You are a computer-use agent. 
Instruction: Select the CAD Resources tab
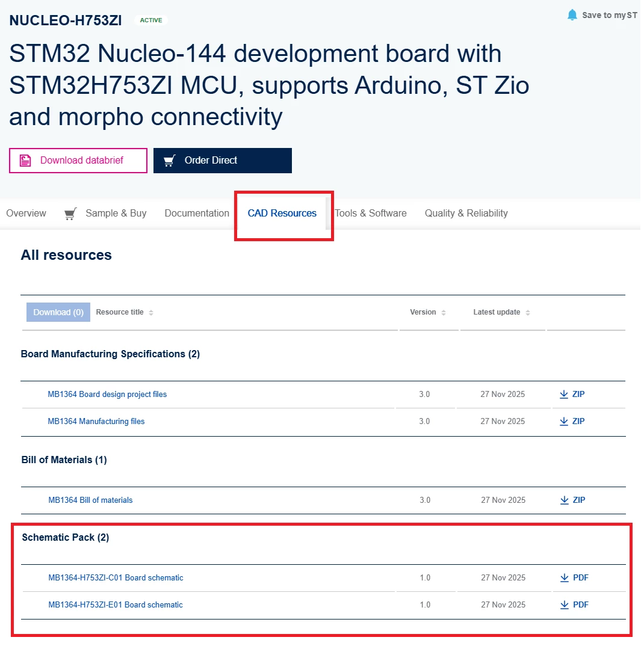pos(282,214)
